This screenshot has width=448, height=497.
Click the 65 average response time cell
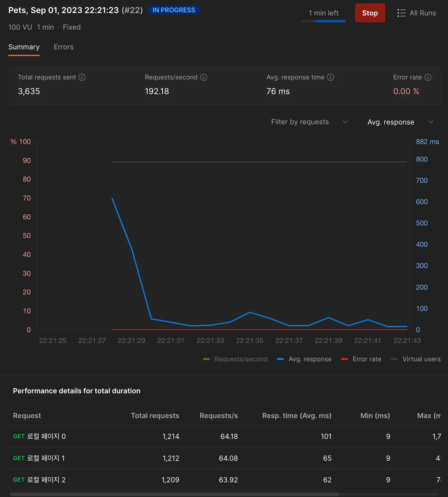click(327, 458)
